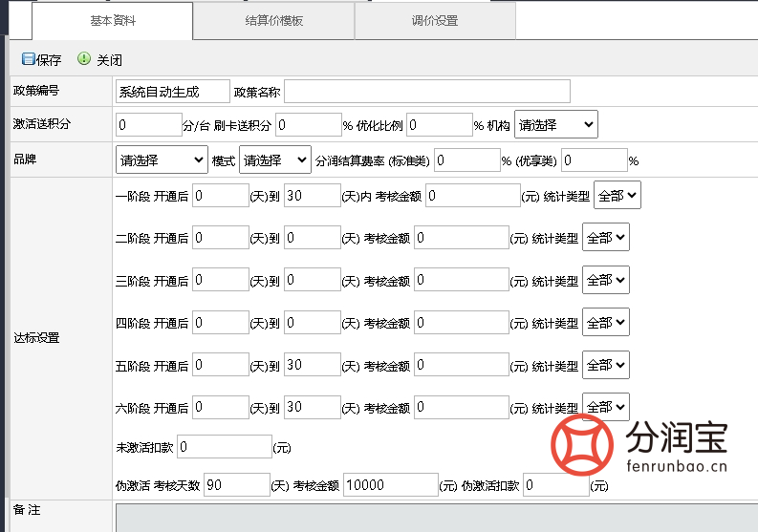The image size is (758, 532).
Task: Click the 未激活扣款 amount field
Action: click(x=225, y=446)
